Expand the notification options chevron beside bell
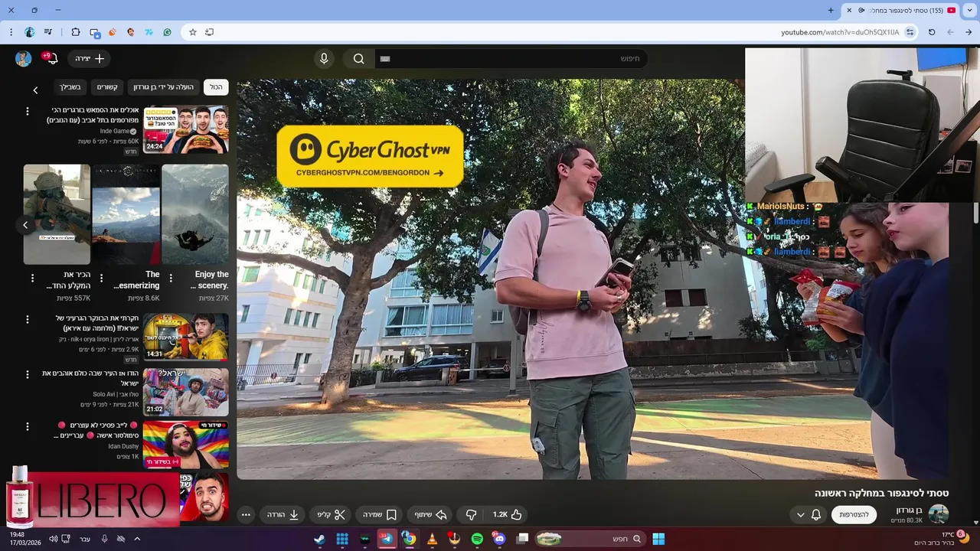This screenshot has height=551, width=980. [x=800, y=514]
